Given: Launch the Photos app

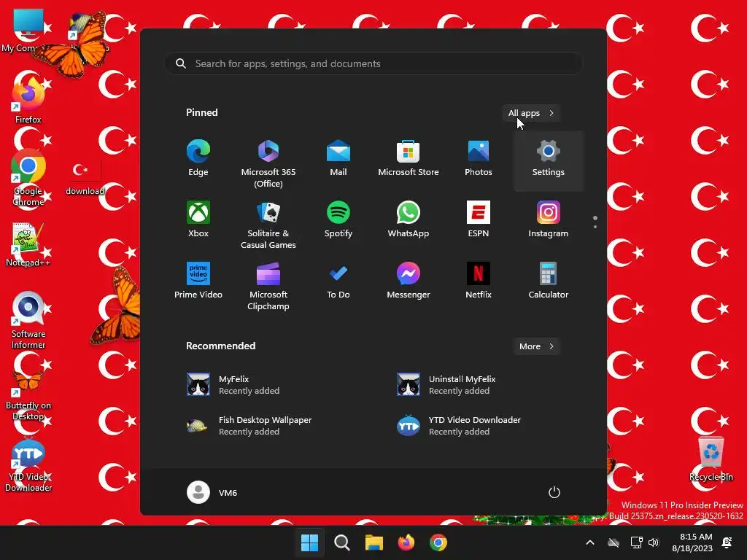Looking at the screenshot, I should pyautogui.click(x=479, y=160).
